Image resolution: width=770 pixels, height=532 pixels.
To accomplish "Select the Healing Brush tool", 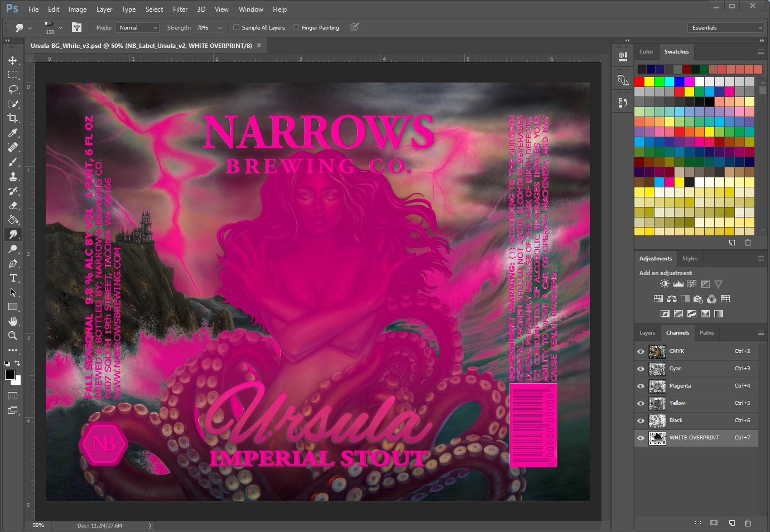I will (13, 147).
